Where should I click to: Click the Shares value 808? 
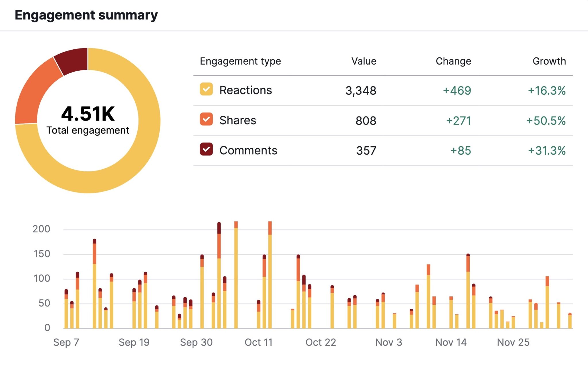(x=365, y=121)
